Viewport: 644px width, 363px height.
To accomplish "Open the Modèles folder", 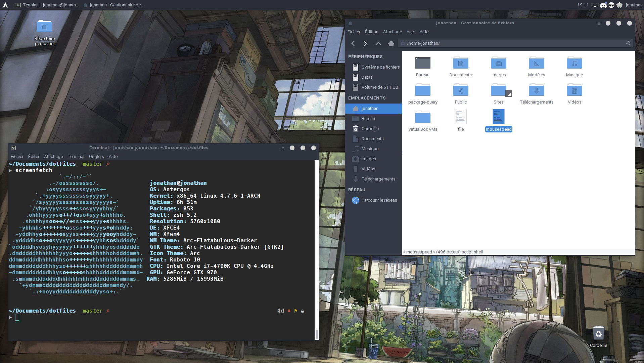I will click(x=536, y=67).
